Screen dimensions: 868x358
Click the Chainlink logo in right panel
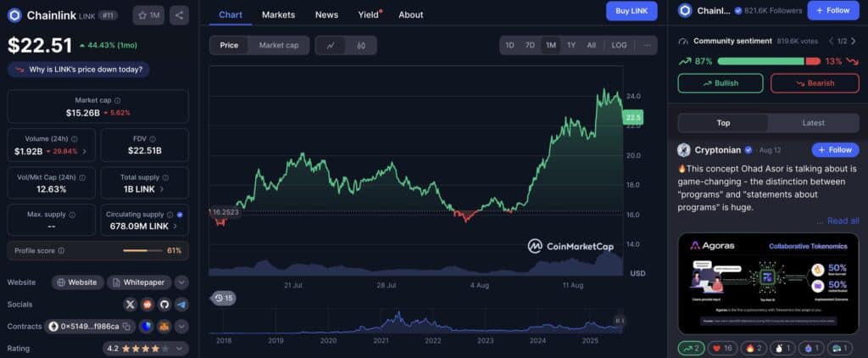[685, 10]
